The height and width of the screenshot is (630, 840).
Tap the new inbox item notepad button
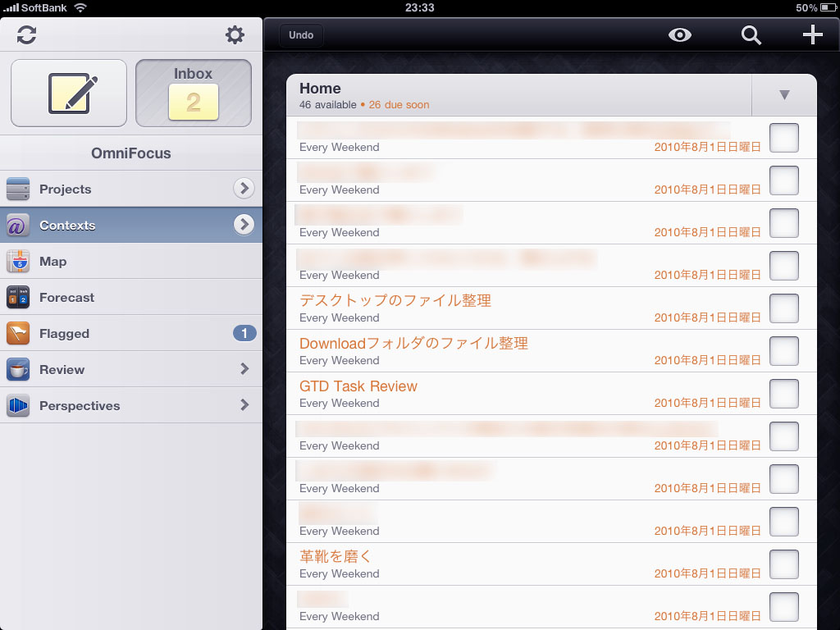pos(69,94)
